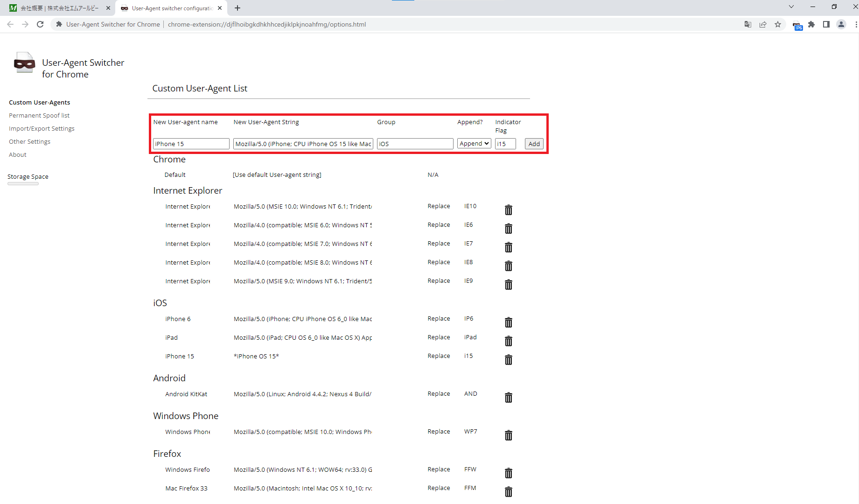Trash the Mac Firefox 33 entry
Image resolution: width=859 pixels, height=504 pixels.
(509, 492)
